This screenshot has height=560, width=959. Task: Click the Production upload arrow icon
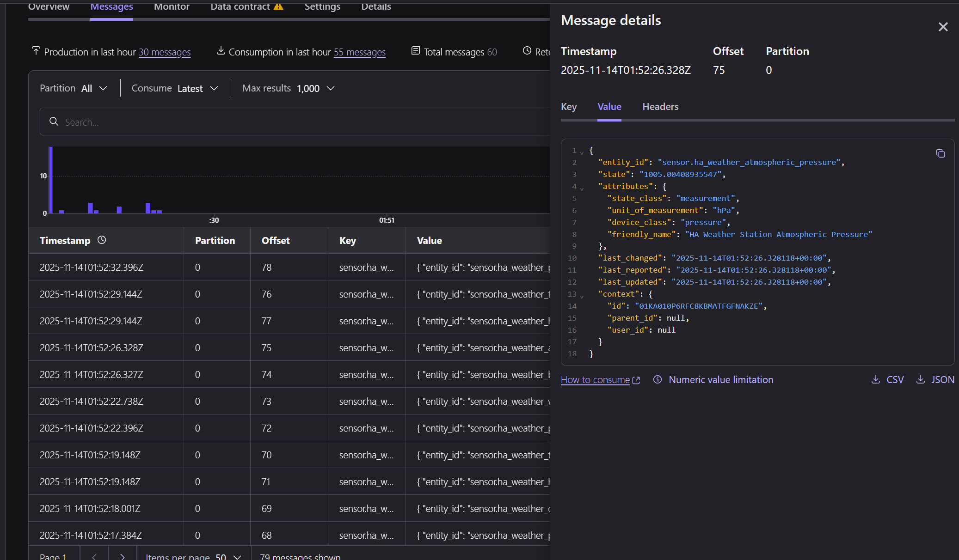tap(36, 50)
